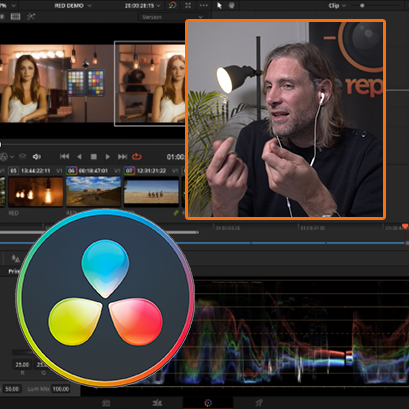Select the hand pan tool
The height and width of the screenshot is (409, 409).
pos(232,6)
